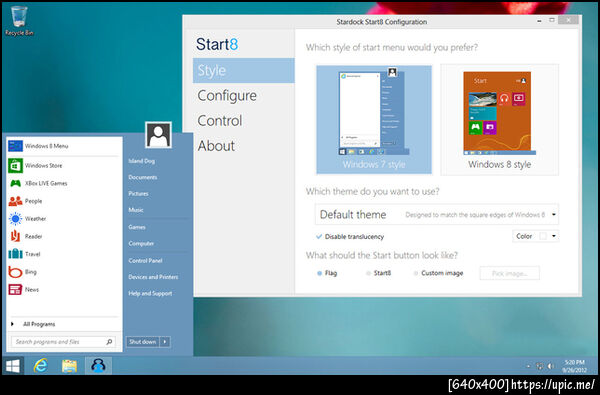Click the Pick image button
Viewport: 600px width, 395px height.
click(x=510, y=273)
